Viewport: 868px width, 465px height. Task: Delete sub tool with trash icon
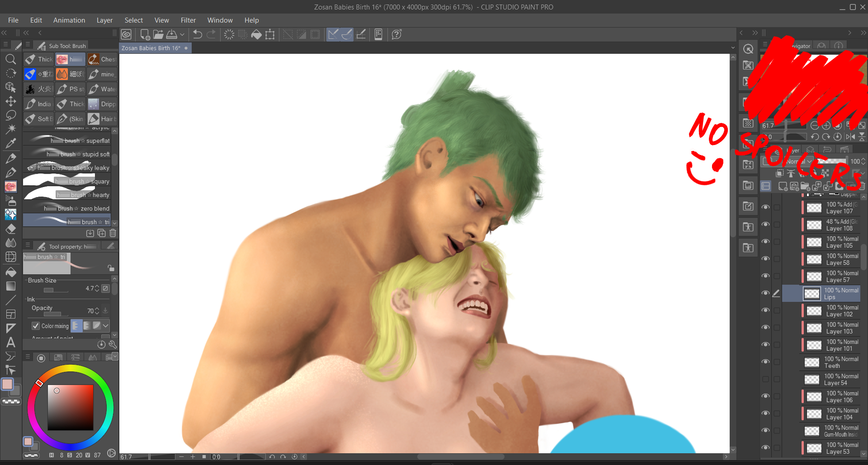click(x=113, y=233)
